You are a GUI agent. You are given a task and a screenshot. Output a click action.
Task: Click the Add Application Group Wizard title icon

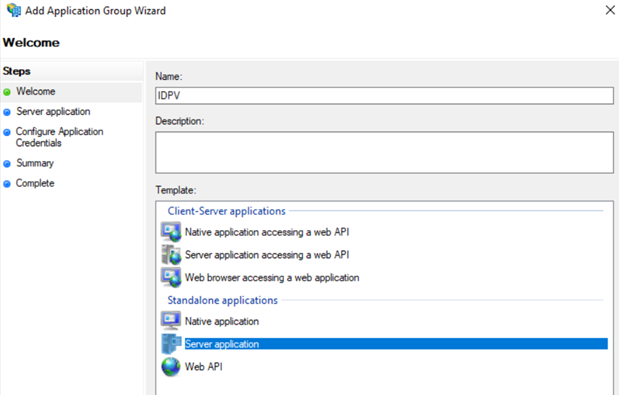point(14,10)
